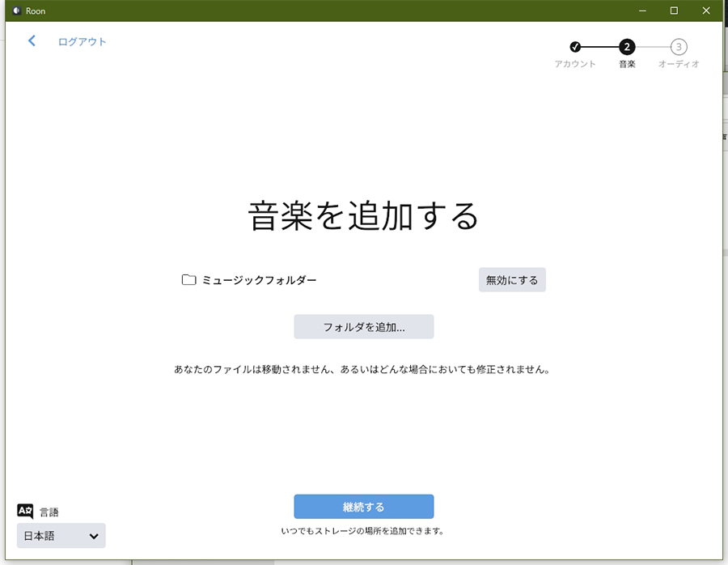Select the step 2 circle indicator
The width and height of the screenshot is (728, 565).
[627, 47]
